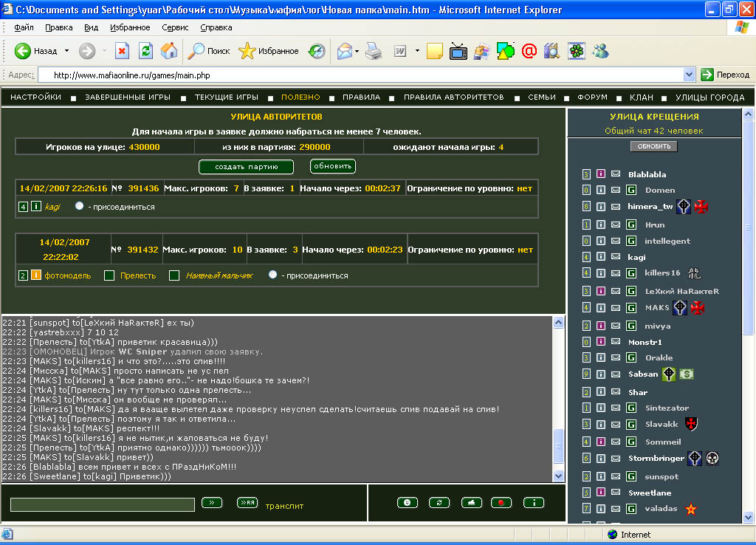
Task: Click the Print toolbar icon
Action: coord(374,51)
